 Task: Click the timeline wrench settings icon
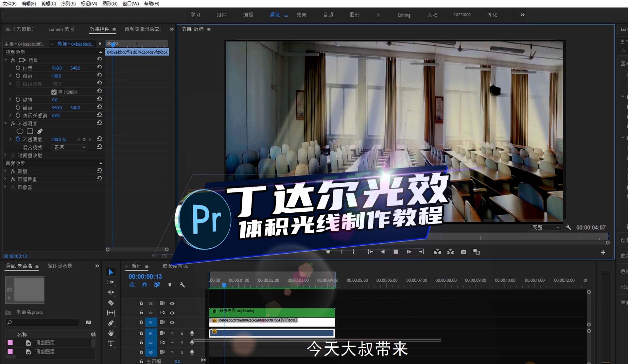point(182,285)
